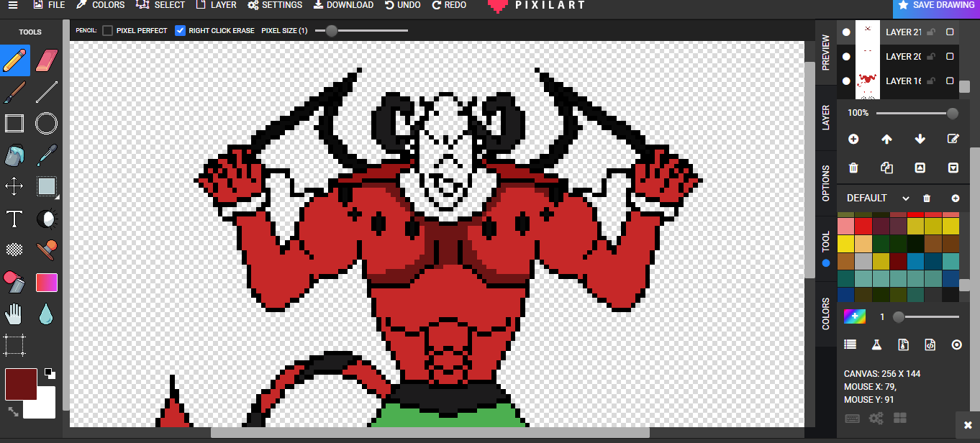Edit layer name with pencil icon
Screen dimensions: 980x443
pos(953,140)
